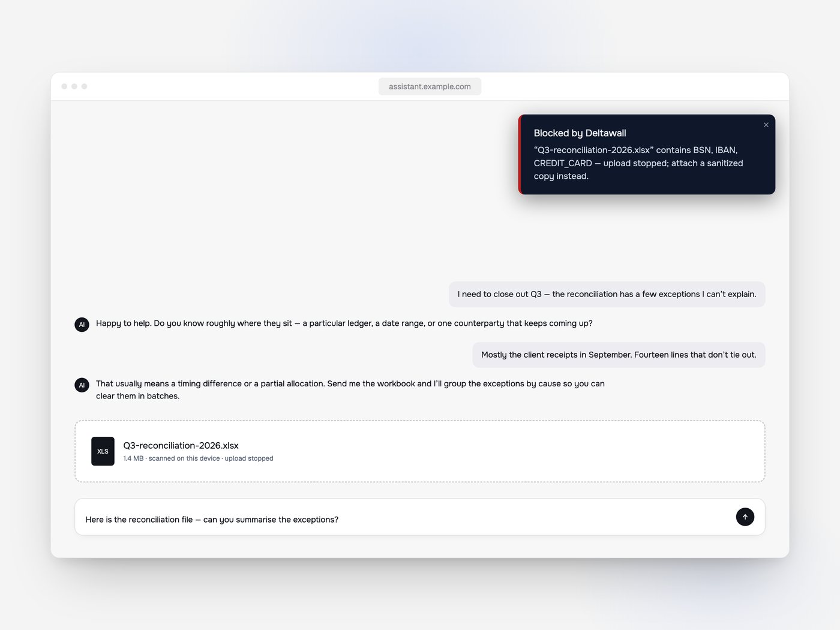Click the AI reply about timing difference
Image resolution: width=840 pixels, height=630 pixels.
(350, 389)
